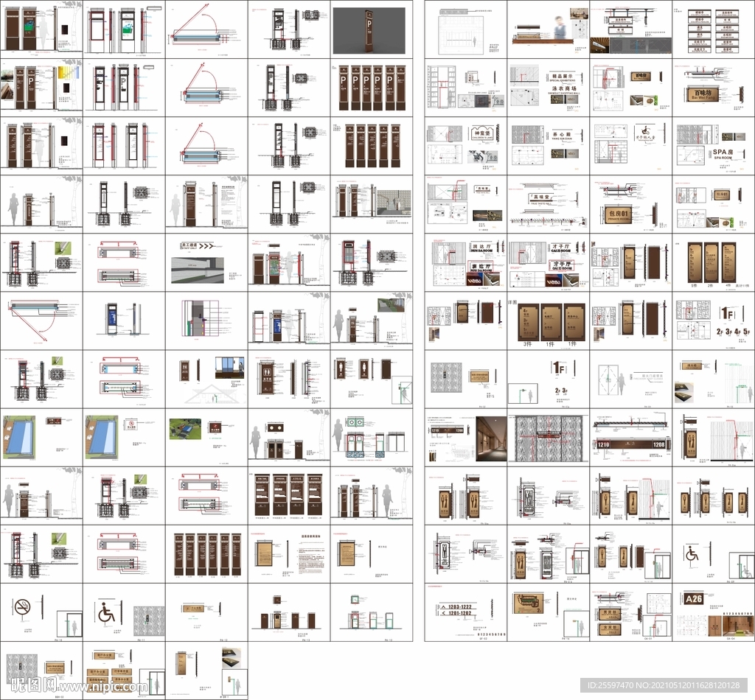Select the top-left totem sheet with green map panel
This screenshot has height=700, width=755.
click(41, 29)
